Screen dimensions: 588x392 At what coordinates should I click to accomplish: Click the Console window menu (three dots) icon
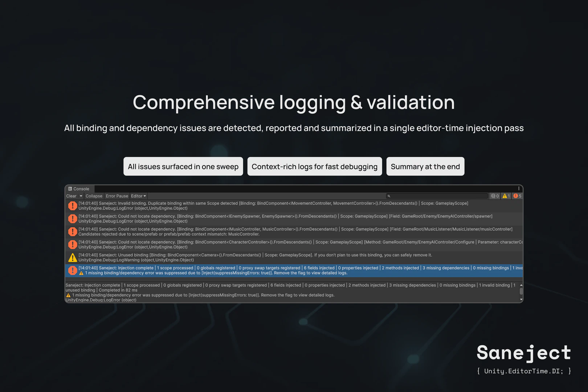coord(518,188)
